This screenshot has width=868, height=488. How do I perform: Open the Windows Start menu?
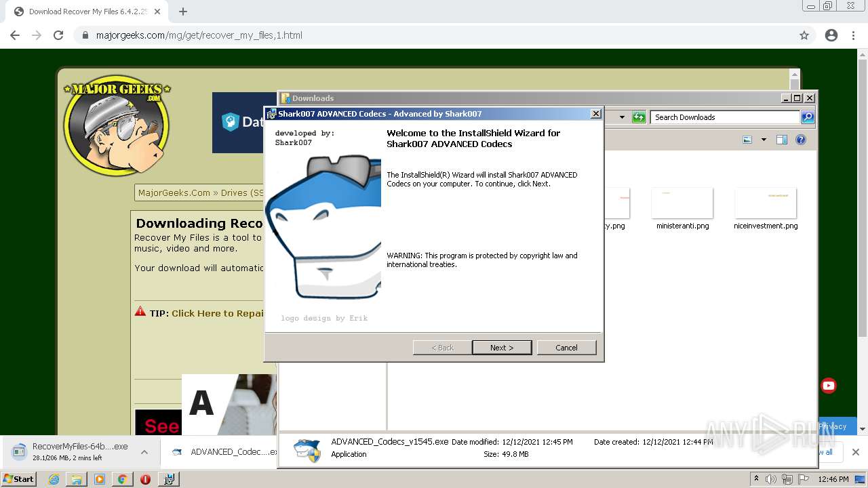click(19, 479)
